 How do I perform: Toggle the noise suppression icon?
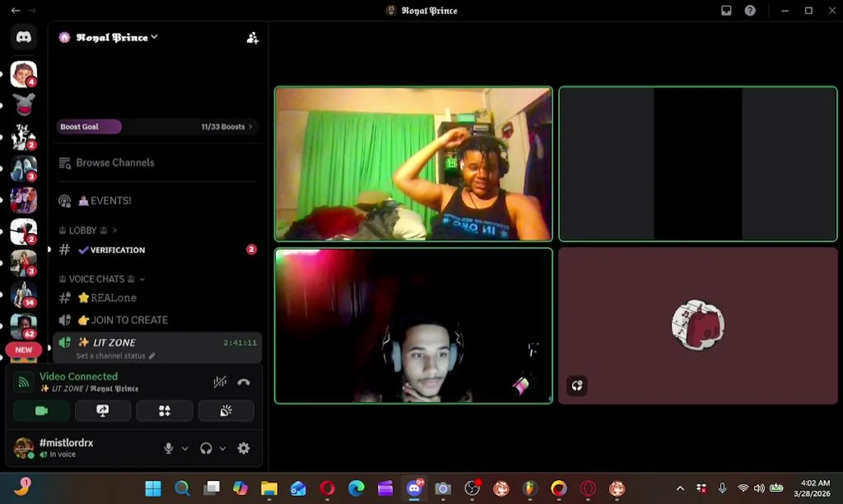tap(220, 382)
